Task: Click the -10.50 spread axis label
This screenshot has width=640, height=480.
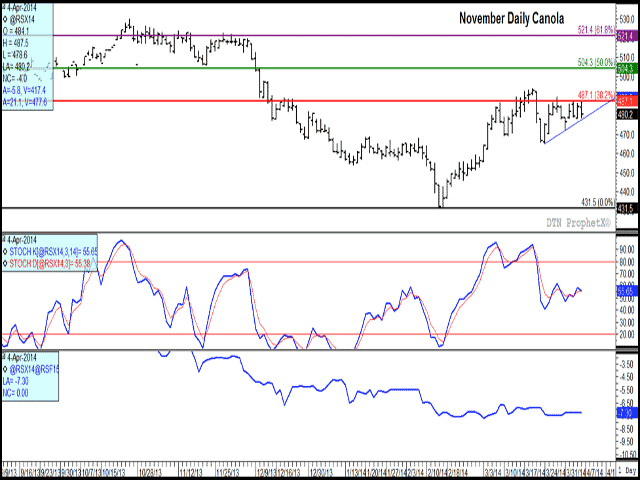Action: (x=626, y=454)
